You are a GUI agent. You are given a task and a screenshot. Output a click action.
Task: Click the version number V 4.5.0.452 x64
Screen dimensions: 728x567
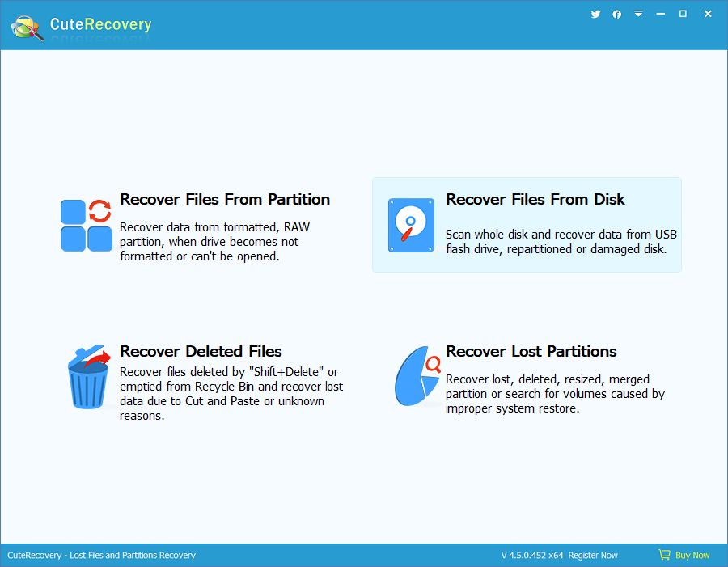click(x=532, y=556)
